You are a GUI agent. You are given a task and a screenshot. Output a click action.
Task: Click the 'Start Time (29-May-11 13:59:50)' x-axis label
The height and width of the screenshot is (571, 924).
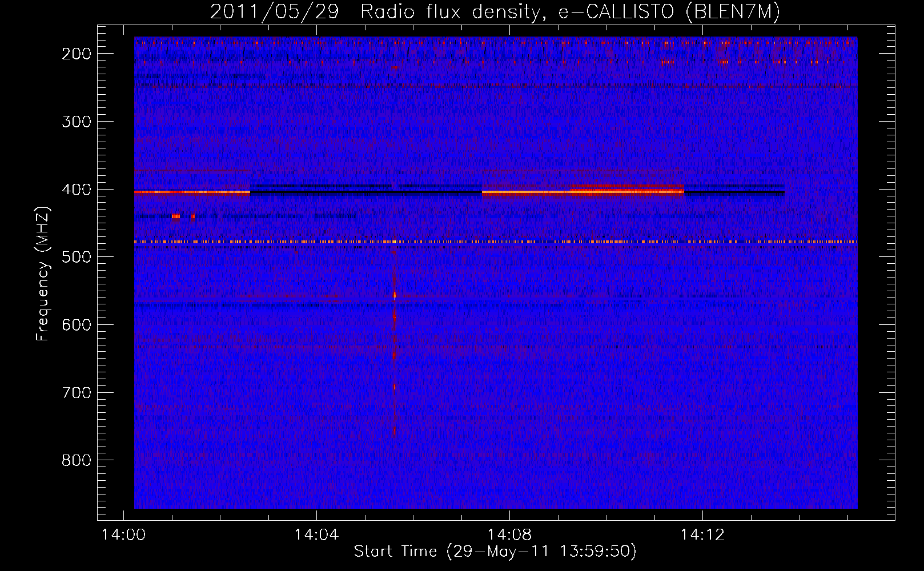(x=495, y=552)
